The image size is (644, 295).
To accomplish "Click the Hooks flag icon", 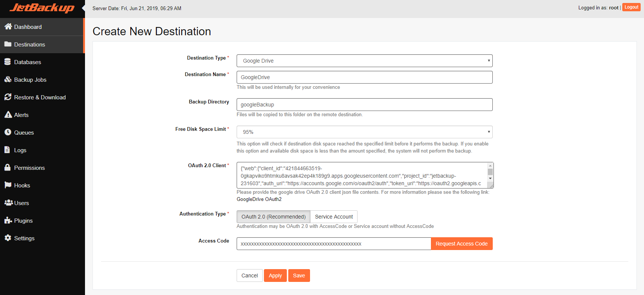I will [8, 185].
